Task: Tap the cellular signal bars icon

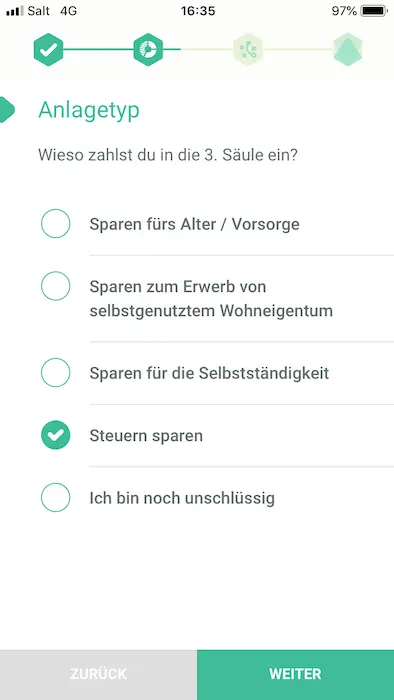Action: tap(15, 11)
